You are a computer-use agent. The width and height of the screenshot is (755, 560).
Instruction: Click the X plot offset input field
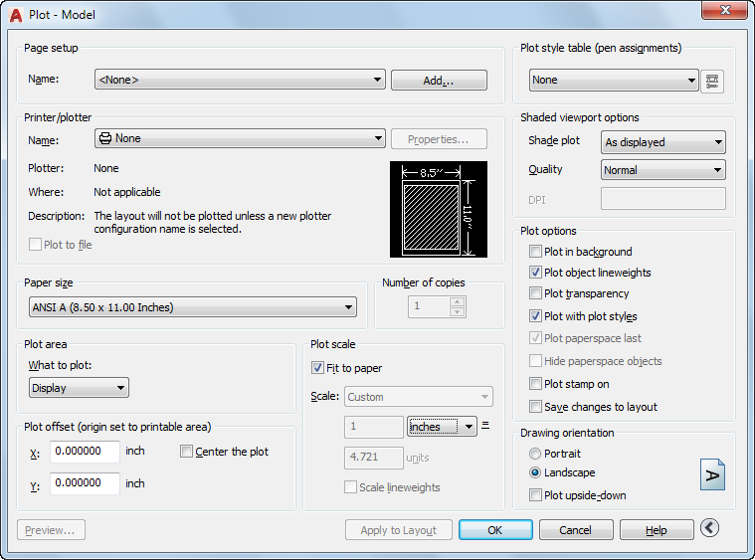pyautogui.click(x=85, y=452)
